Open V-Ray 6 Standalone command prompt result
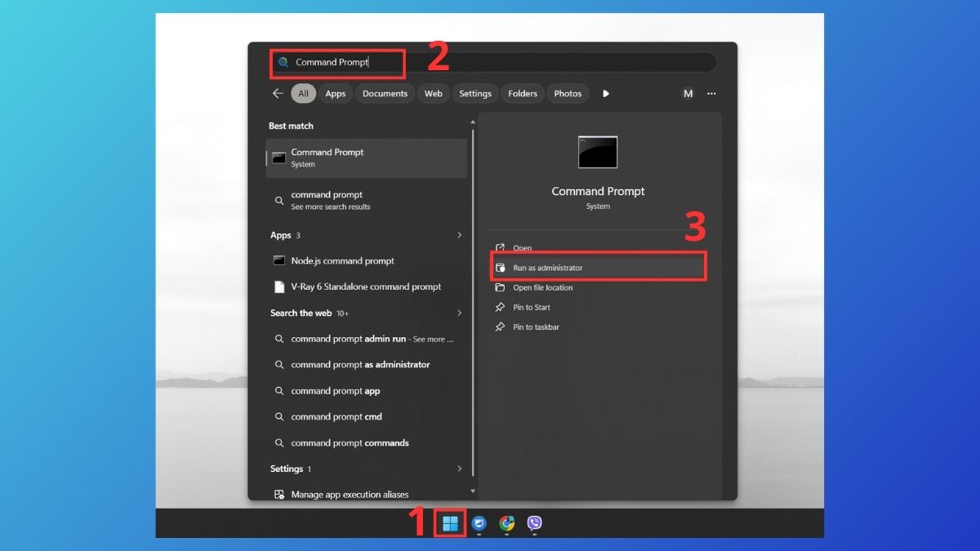The width and height of the screenshot is (980, 551). tap(366, 287)
